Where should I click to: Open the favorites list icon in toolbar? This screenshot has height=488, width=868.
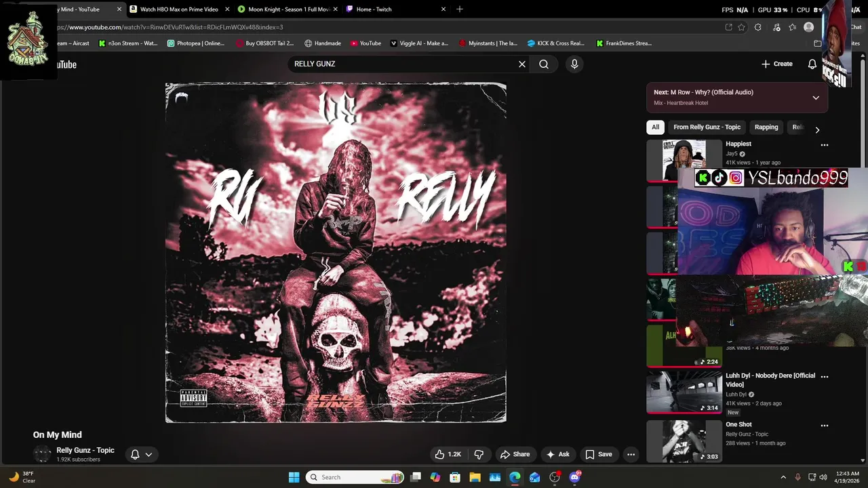pos(792,27)
